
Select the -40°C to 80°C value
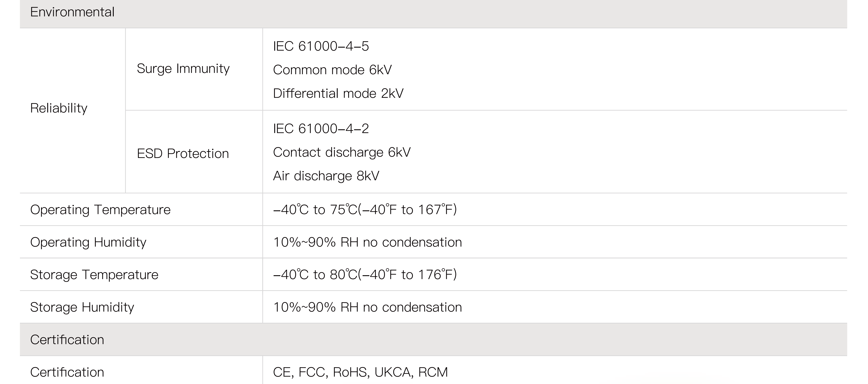pyautogui.click(x=365, y=275)
